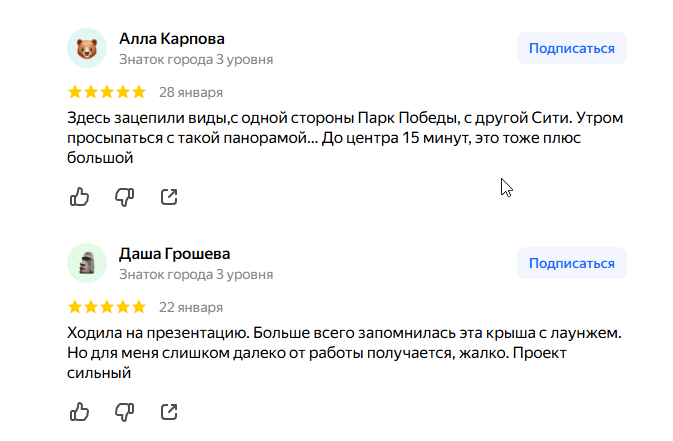Screen dimensions: 673x441
Task: Dislike Даша Грошева's review with thumbs down
Action: 125,411
